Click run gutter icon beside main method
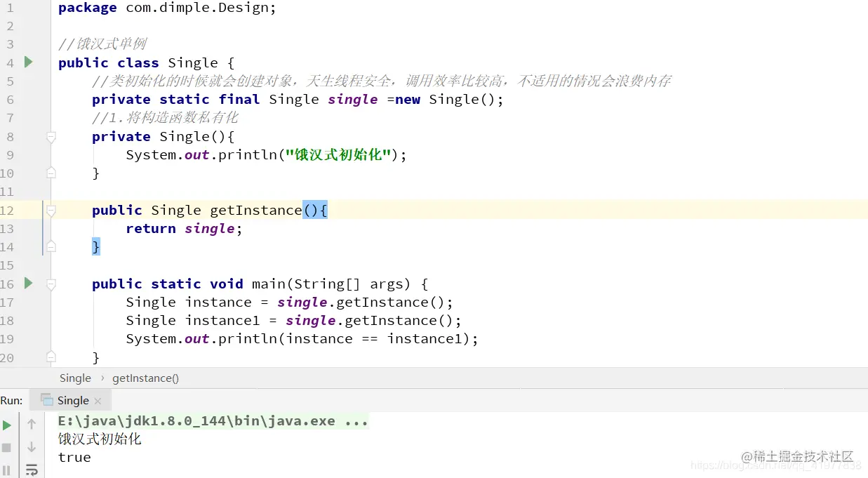The width and height of the screenshot is (868, 478). click(x=28, y=283)
